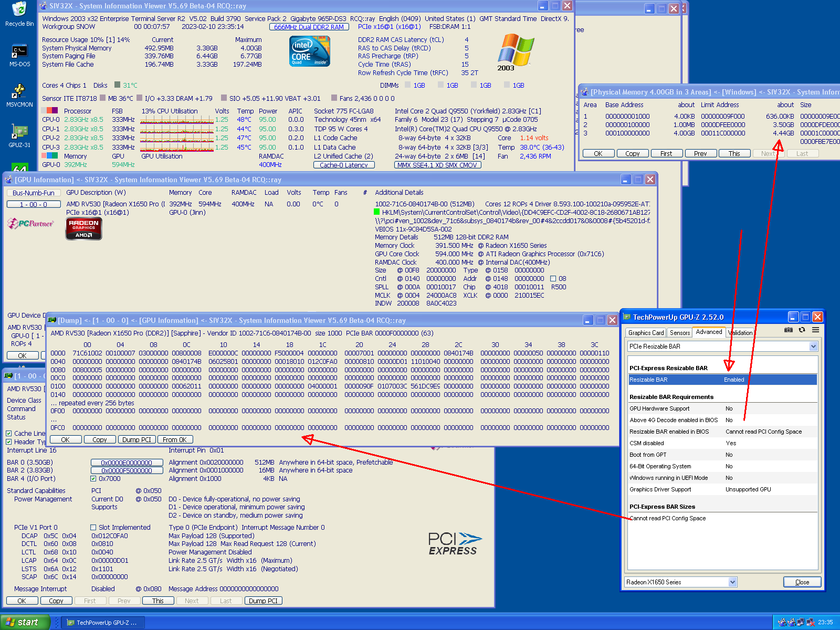Viewport: 840px width, 630px height.
Task: Select the GPU Hardware Support row
Action: coord(722,408)
